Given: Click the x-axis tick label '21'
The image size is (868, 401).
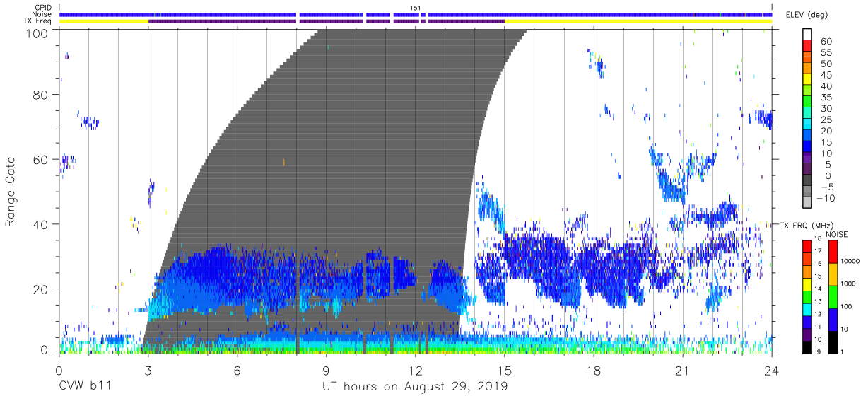Looking at the screenshot, I should pos(683,372).
